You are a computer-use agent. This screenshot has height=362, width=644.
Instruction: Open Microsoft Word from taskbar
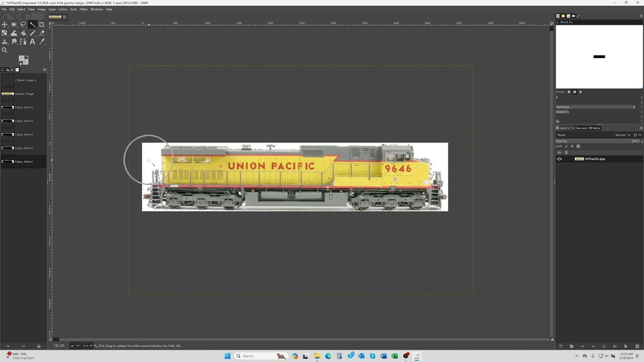click(383, 356)
